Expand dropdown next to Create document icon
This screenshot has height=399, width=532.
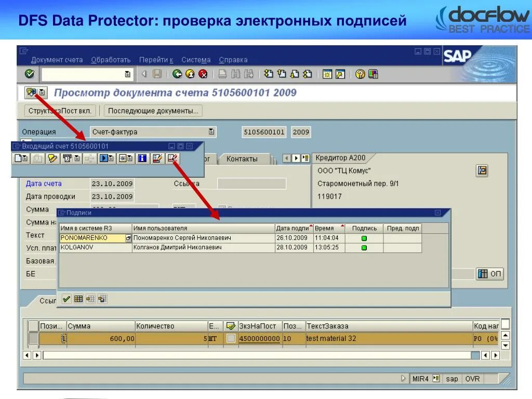25,158
